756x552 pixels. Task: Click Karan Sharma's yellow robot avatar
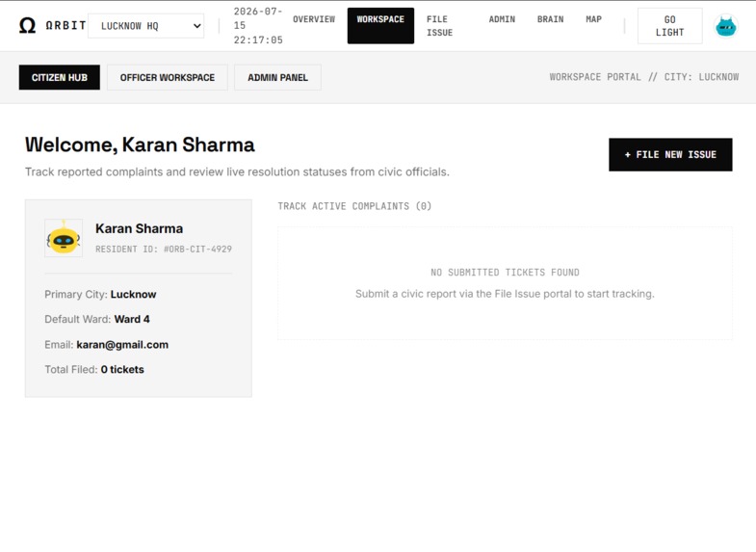click(64, 238)
